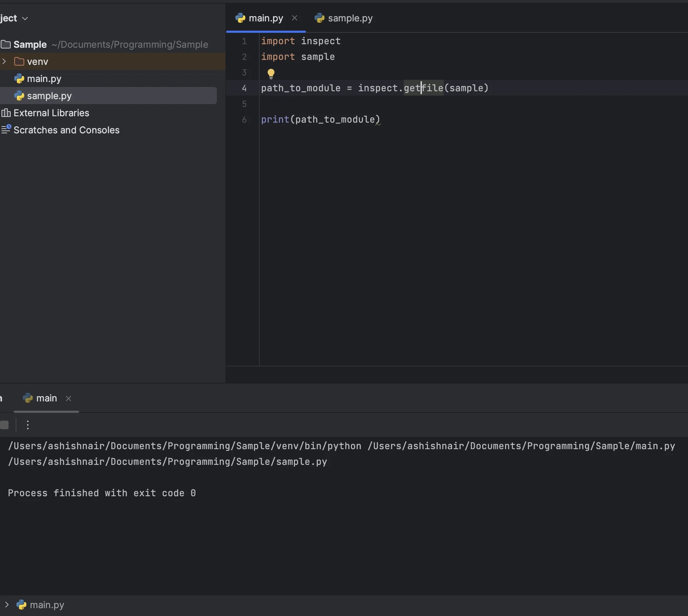Switch to the sample.py editor tab
The width and height of the screenshot is (688, 616).
(x=350, y=18)
